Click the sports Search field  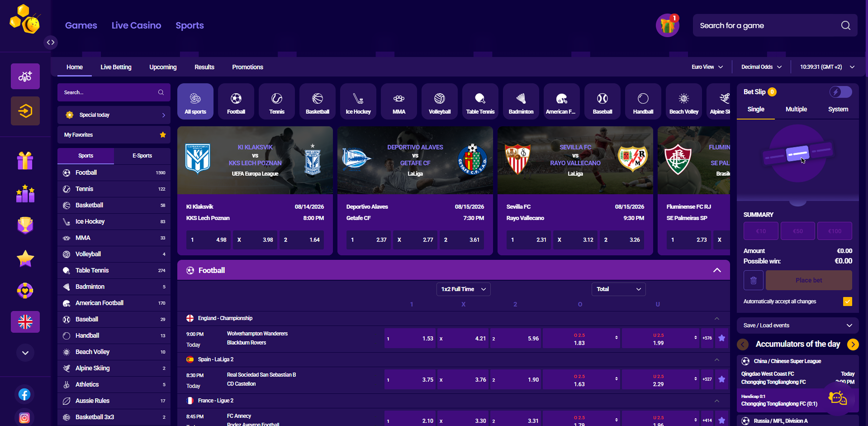(114, 92)
